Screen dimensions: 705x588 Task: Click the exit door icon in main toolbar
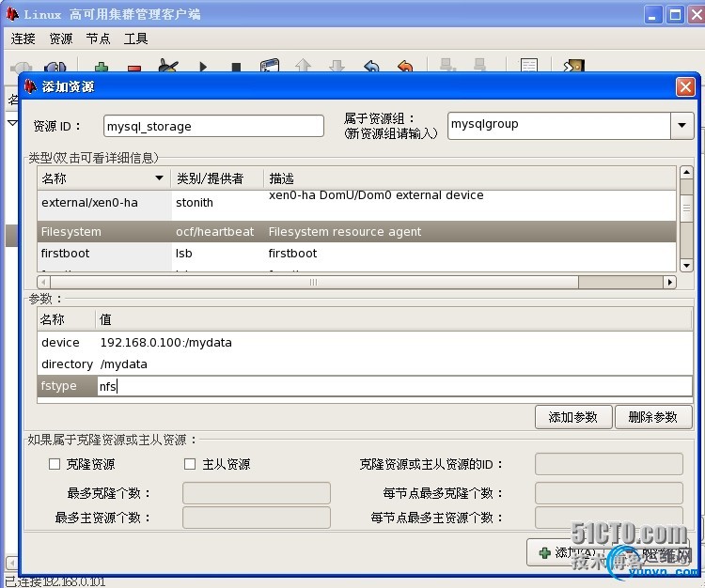pos(574,66)
